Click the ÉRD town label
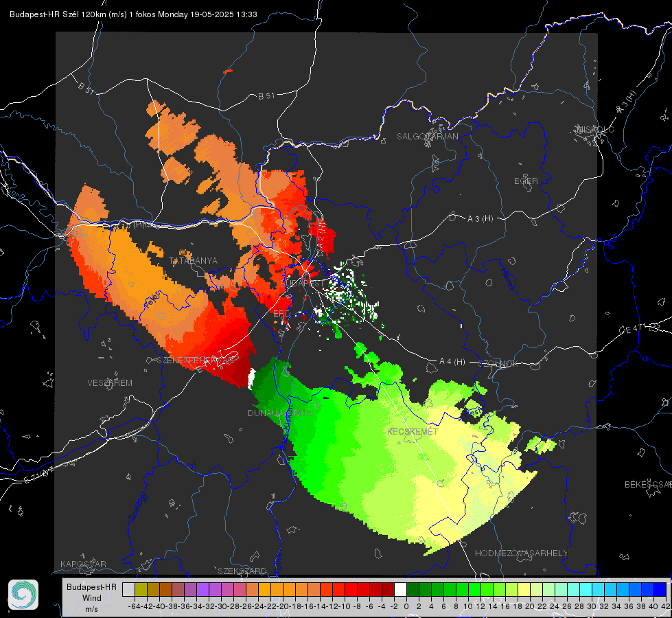Viewport: 672px width, 618px height. pos(281,314)
